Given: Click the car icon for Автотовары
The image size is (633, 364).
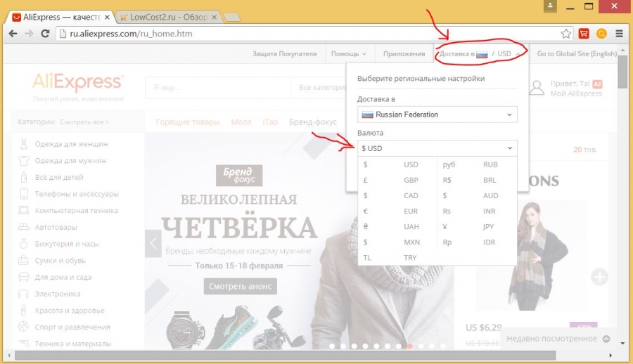Looking at the screenshot, I should pos(24,227).
